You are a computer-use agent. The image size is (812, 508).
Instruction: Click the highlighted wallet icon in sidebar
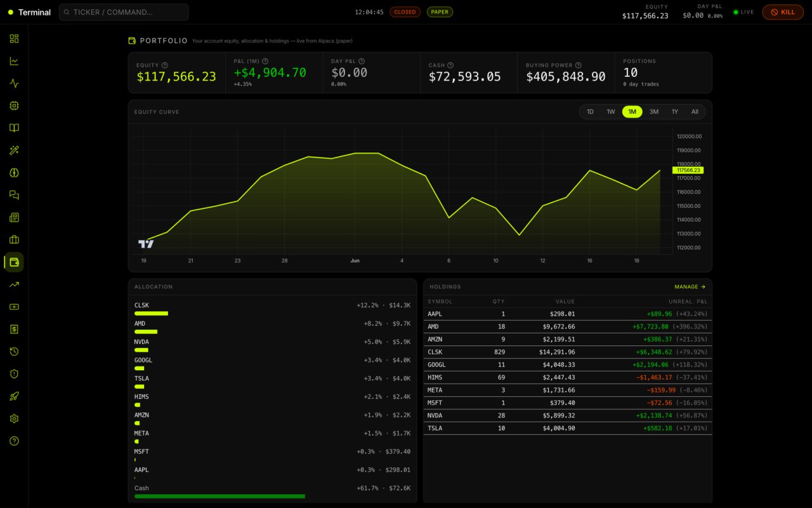[14, 262]
